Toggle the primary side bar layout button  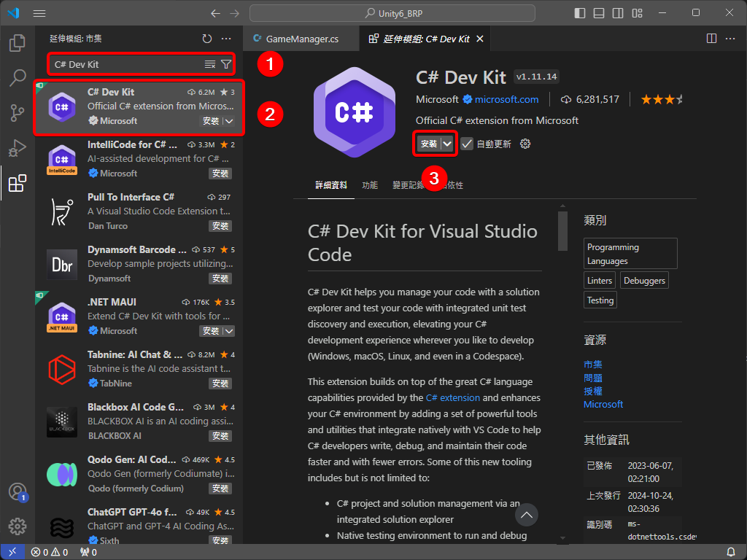(580, 13)
